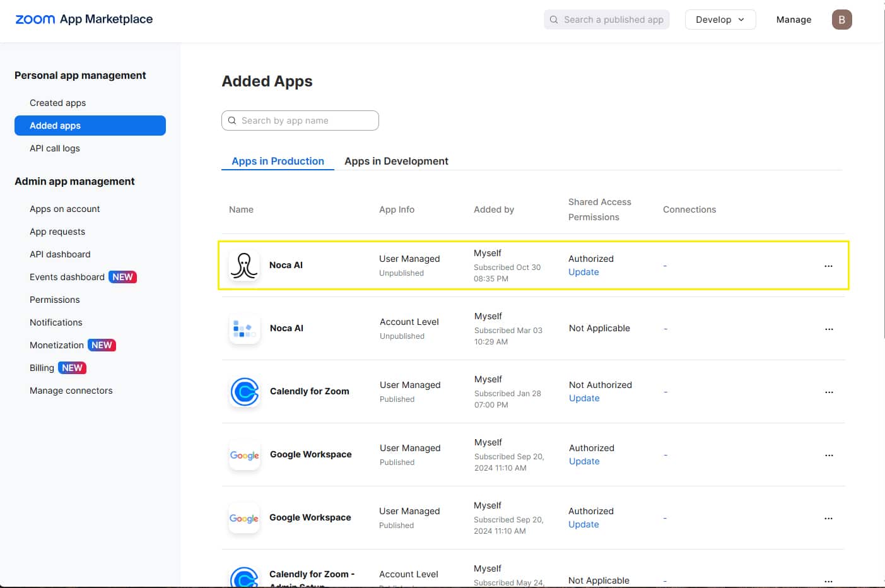
Task: Open Created apps in sidebar
Action: pyautogui.click(x=57, y=103)
